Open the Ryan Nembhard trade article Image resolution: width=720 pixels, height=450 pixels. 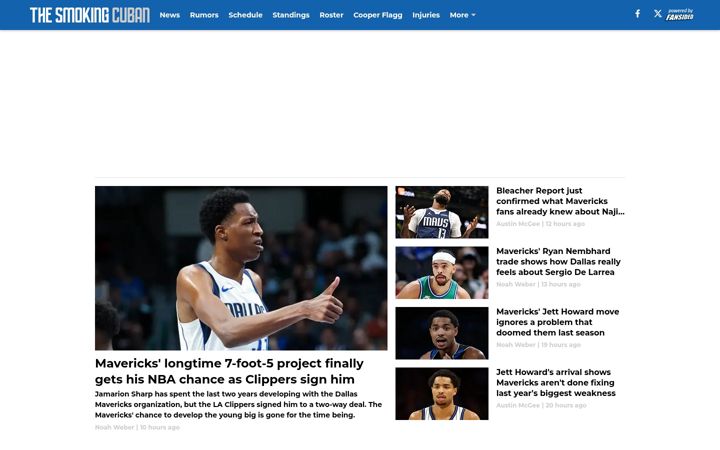[x=558, y=262]
